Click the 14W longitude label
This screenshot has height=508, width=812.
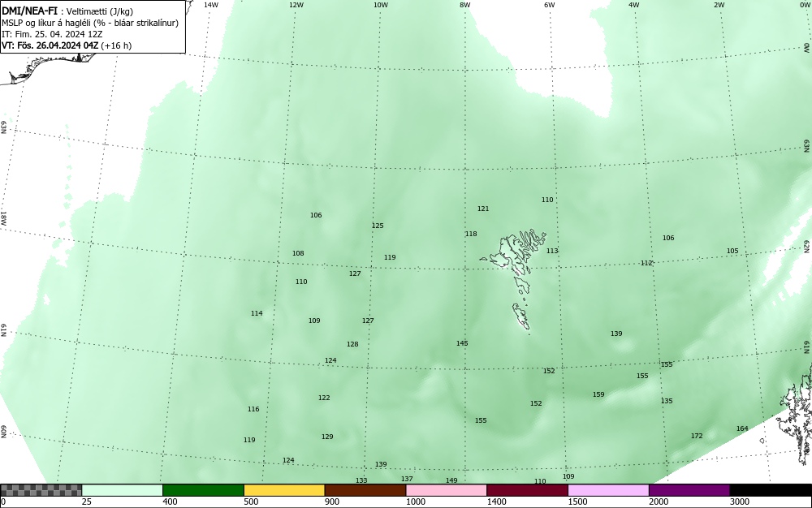click(x=211, y=5)
